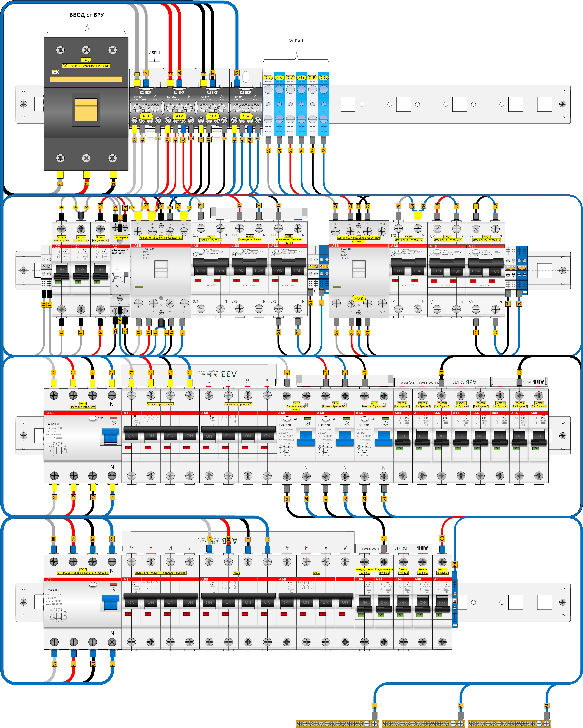Image resolution: width=583 pixels, height=728 pixels.
Task: Select the KM3 contactor tag
Action: [358, 299]
